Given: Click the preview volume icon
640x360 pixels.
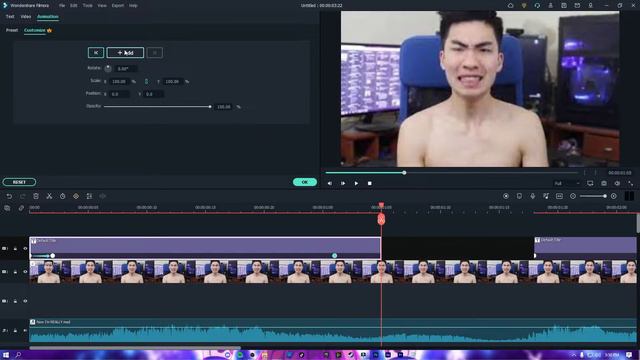Looking at the screenshot, I should tap(617, 184).
